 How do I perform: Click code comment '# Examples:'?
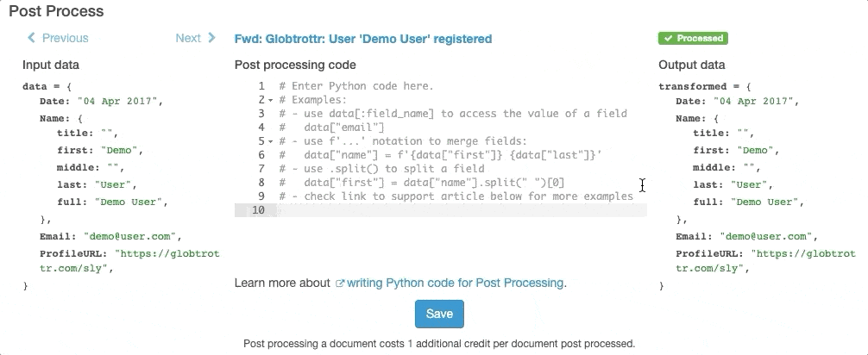(312, 100)
